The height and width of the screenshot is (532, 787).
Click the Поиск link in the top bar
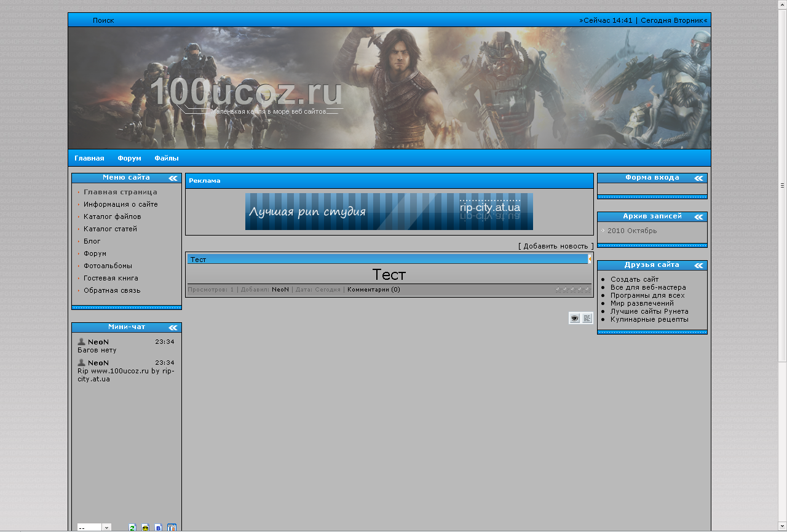pyautogui.click(x=103, y=20)
